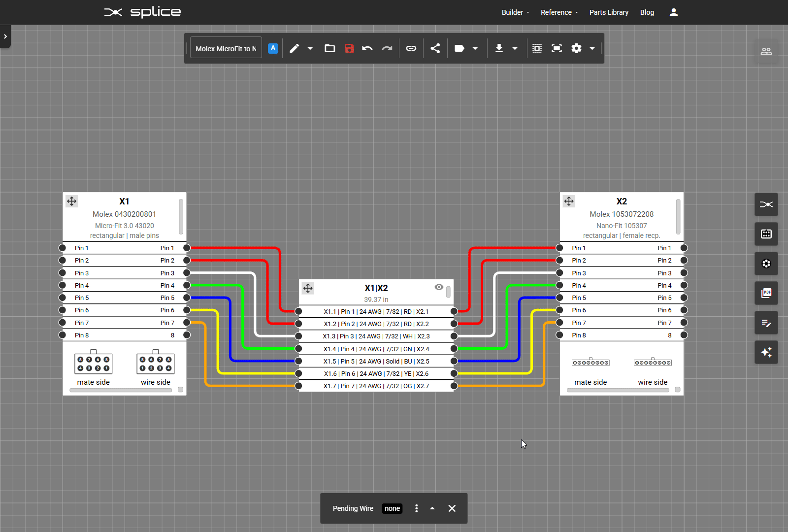Export the harness as PDF from the sidebar
788x532 pixels.
(766, 293)
